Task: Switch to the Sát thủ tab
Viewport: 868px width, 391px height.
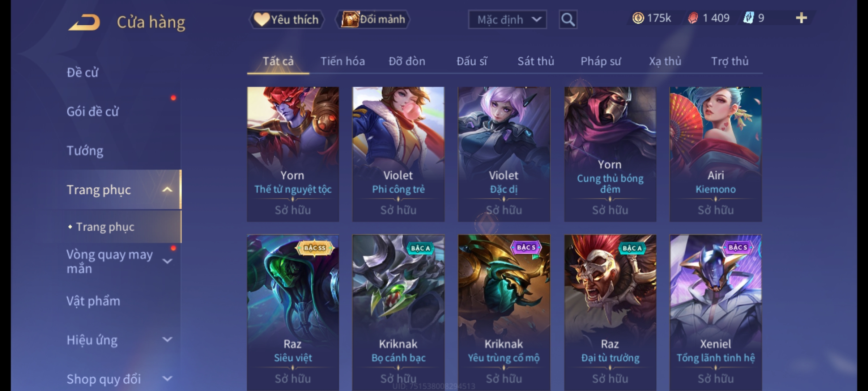Action: (x=536, y=61)
